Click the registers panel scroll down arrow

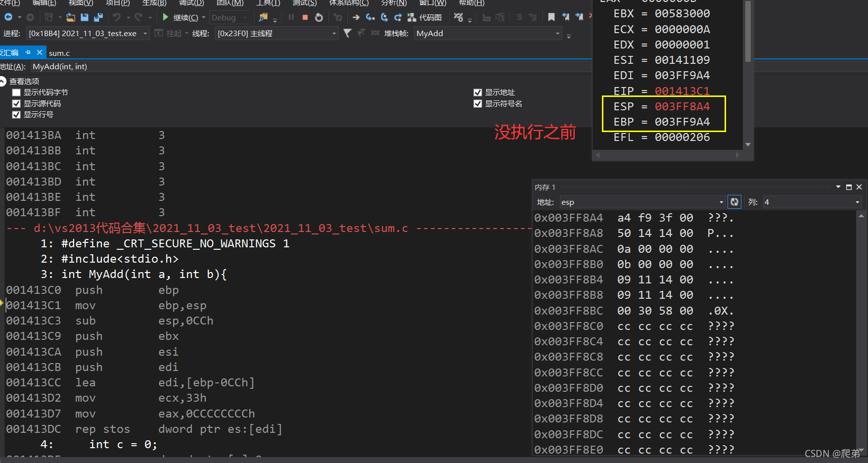coord(748,144)
